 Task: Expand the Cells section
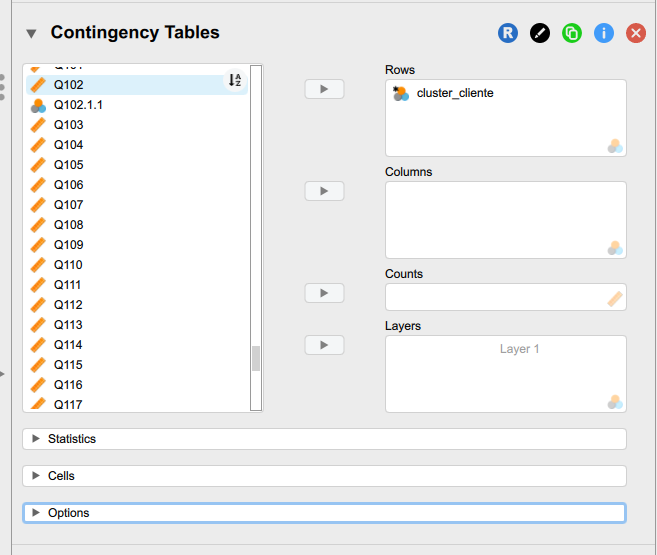61,476
